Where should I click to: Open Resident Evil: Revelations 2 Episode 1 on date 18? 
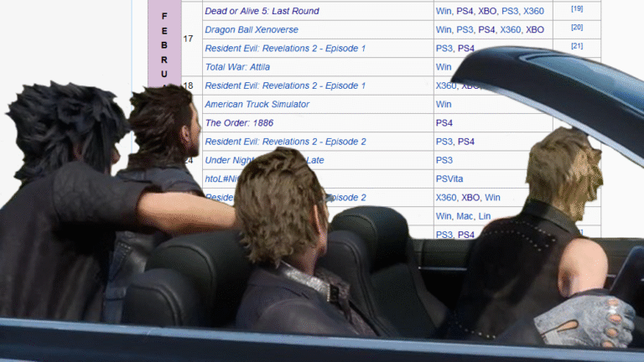click(x=285, y=85)
